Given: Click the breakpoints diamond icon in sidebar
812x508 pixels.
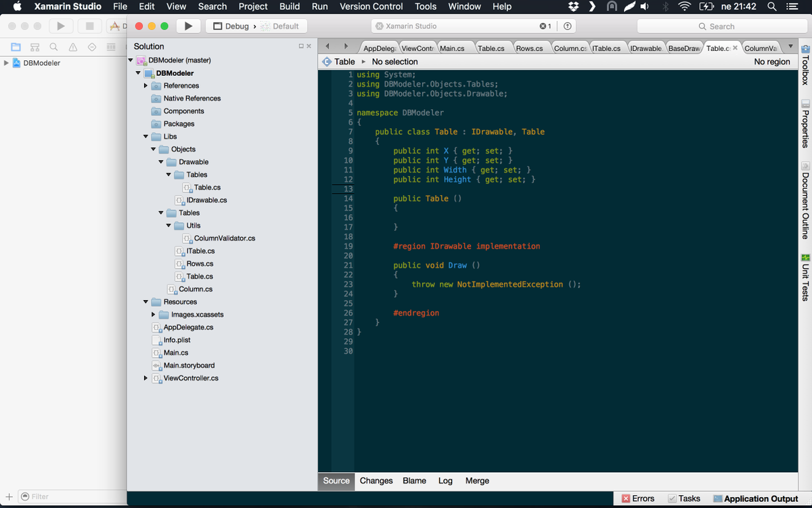Looking at the screenshot, I should click(x=91, y=46).
